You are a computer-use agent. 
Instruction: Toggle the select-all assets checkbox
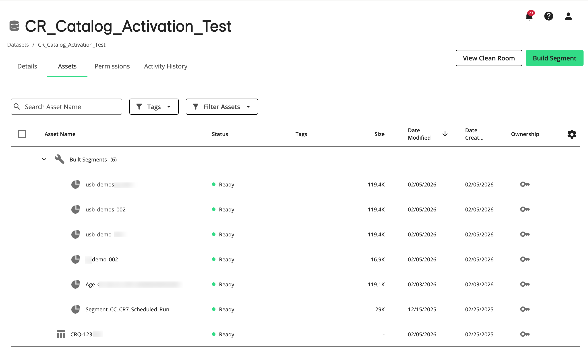(x=22, y=134)
